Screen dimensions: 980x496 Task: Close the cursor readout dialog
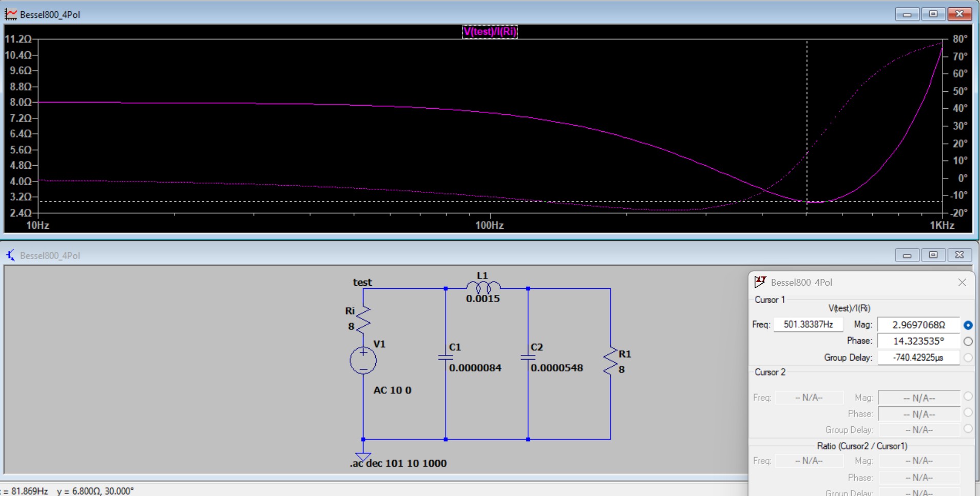point(962,283)
